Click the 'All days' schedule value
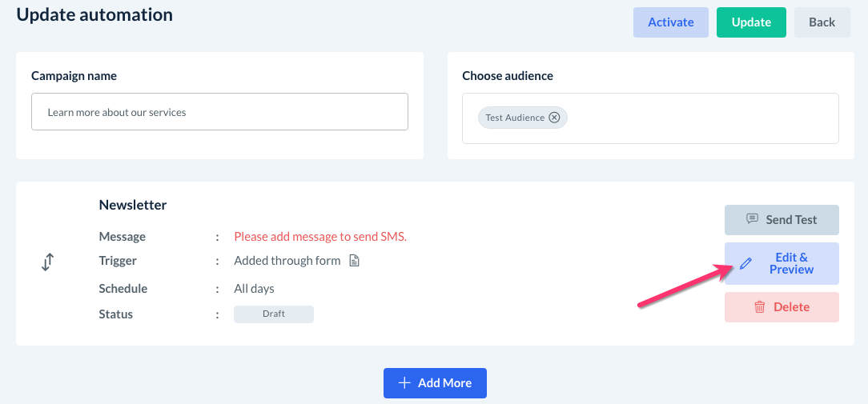This screenshot has width=868, height=404. point(254,288)
